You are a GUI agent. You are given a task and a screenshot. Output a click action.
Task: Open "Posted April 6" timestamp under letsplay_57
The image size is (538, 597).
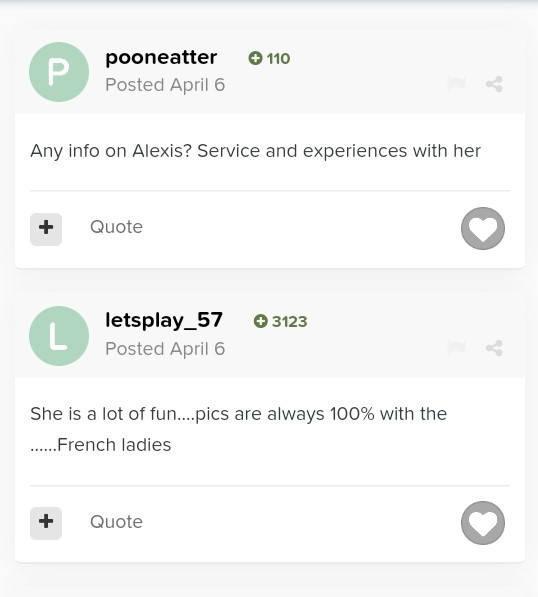pos(165,349)
